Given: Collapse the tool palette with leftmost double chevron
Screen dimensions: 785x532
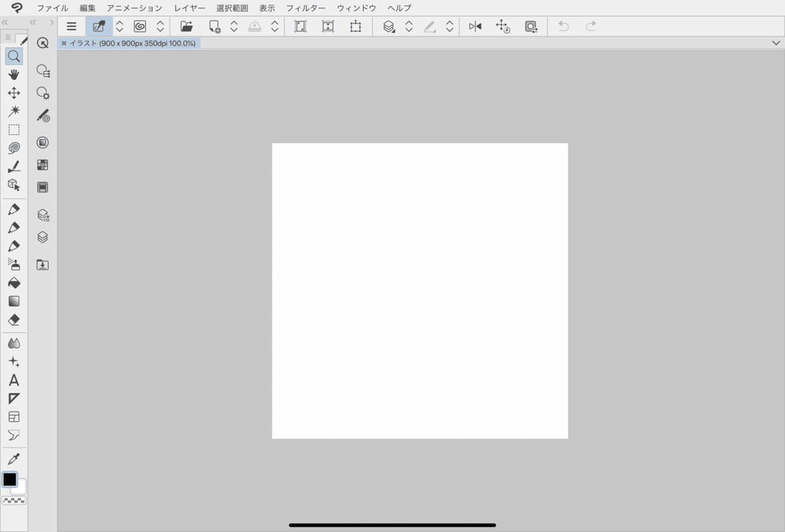Looking at the screenshot, I should (5, 22).
